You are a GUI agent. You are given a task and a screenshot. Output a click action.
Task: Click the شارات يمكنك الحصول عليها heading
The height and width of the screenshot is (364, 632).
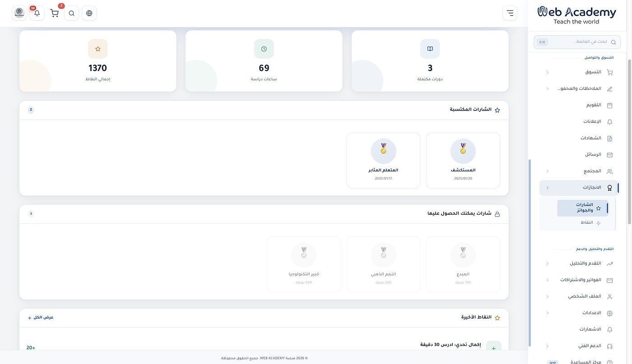pos(460,213)
